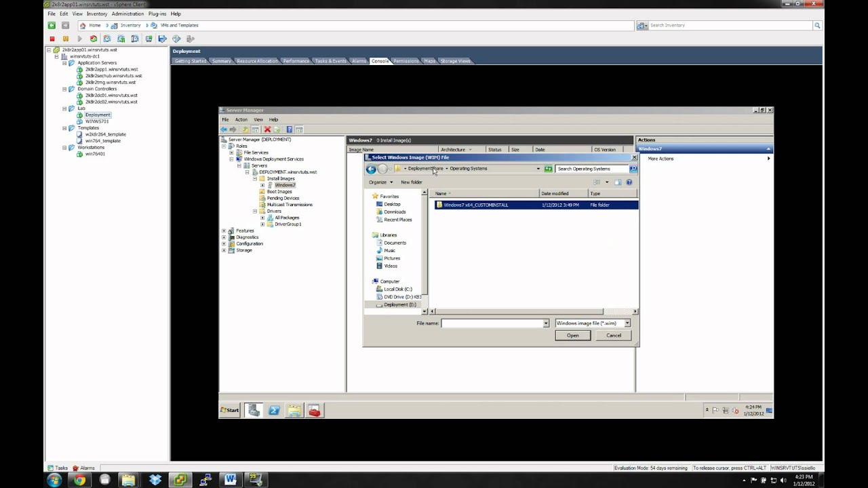Click More Actions in Actions pane

pos(660,159)
